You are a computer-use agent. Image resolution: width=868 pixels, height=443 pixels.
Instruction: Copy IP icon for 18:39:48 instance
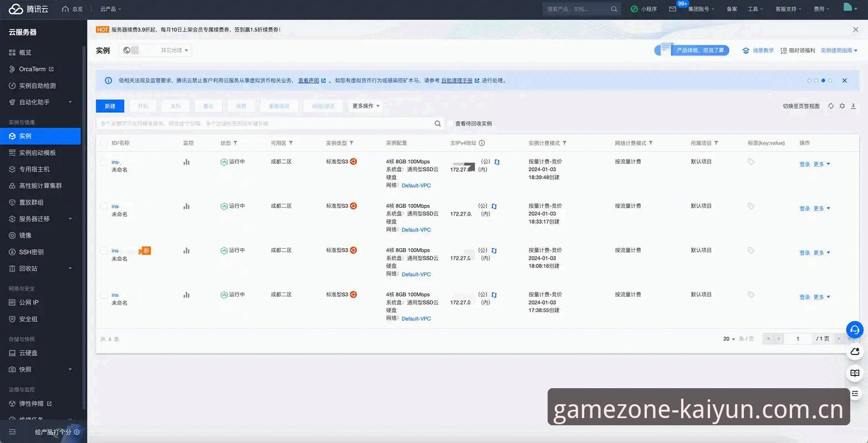pyautogui.click(x=497, y=162)
